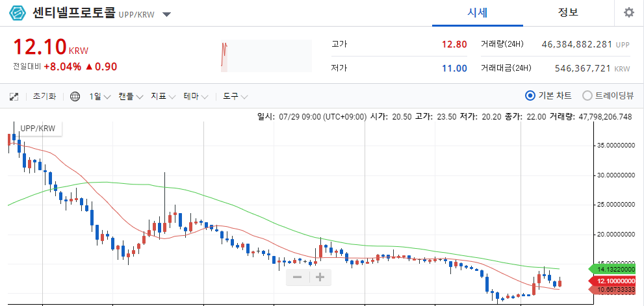The image size is (644, 306).
Task: Expand chart to fullscreen icon
Action: pos(14,97)
